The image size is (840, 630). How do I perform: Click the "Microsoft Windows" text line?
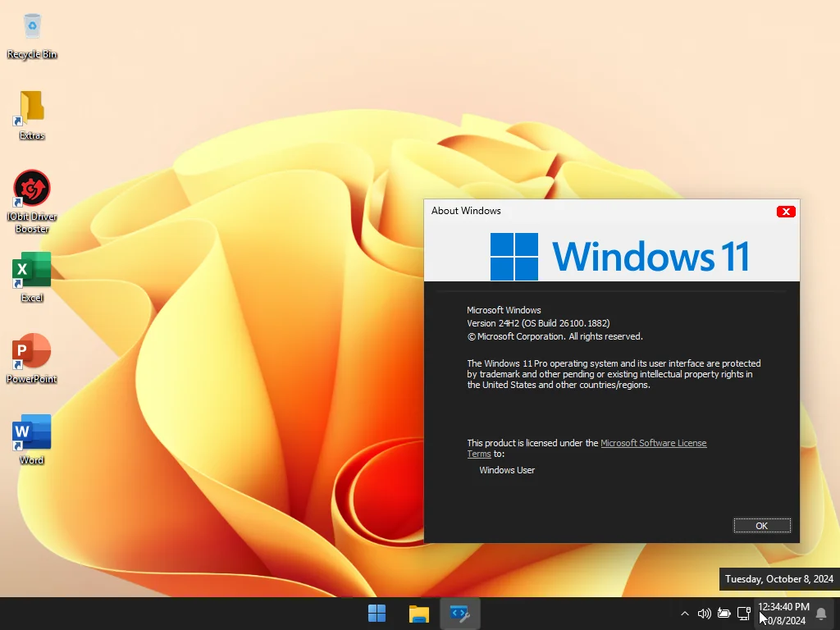(504, 310)
